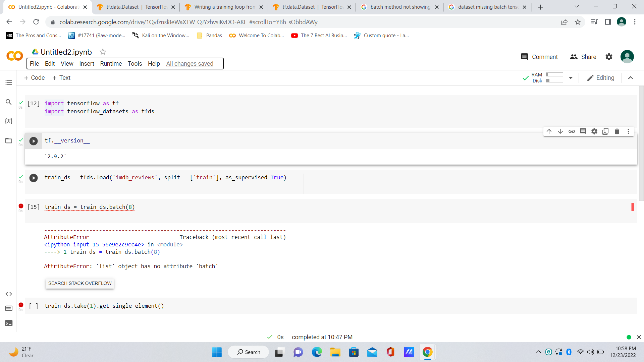
Task: Run the tfds.load imdb_reviews cell
Action: (34, 178)
